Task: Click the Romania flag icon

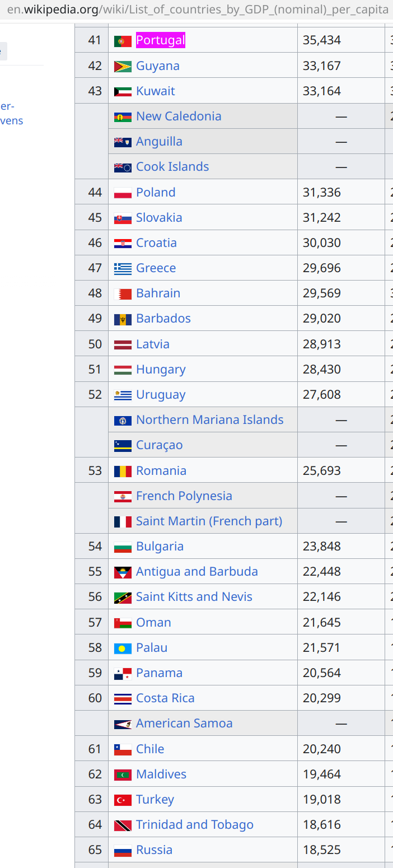Action: 123,471
